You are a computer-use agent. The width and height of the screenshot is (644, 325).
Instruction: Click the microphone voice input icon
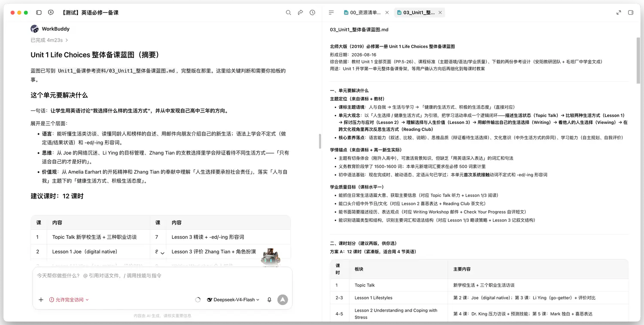pyautogui.click(x=269, y=300)
